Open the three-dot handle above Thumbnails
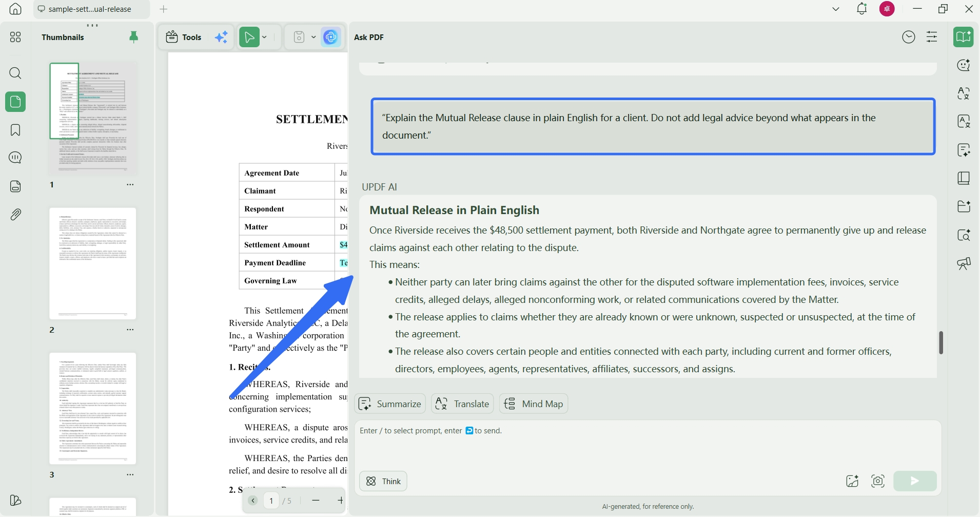980x517 pixels. tap(92, 25)
